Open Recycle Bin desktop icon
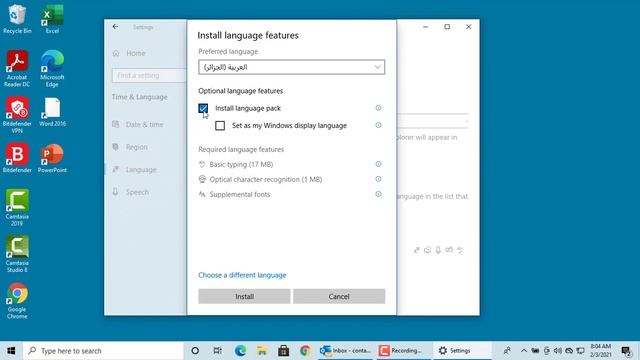Image resolution: width=640 pixels, height=360 pixels. tap(17, 19)
